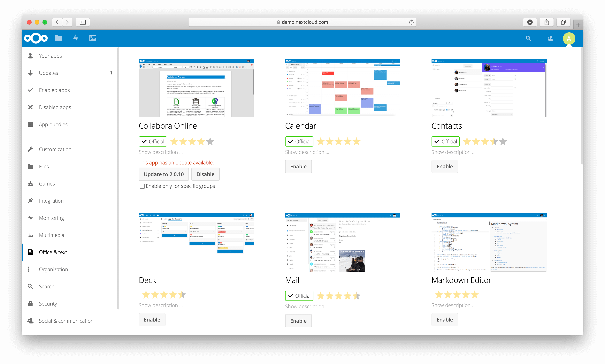The image size is (605, 364).
Task: Select the Multimedia category icon
Action: point(30,235)
